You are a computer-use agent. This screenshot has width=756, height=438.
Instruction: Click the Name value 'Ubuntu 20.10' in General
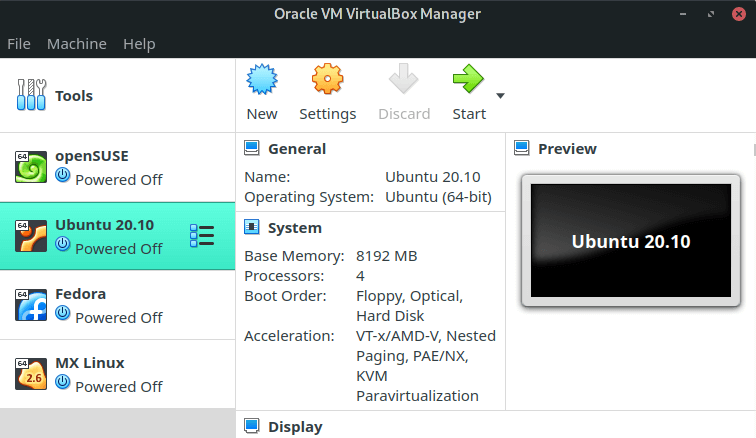pyautogui.click(x=432, y=177)
